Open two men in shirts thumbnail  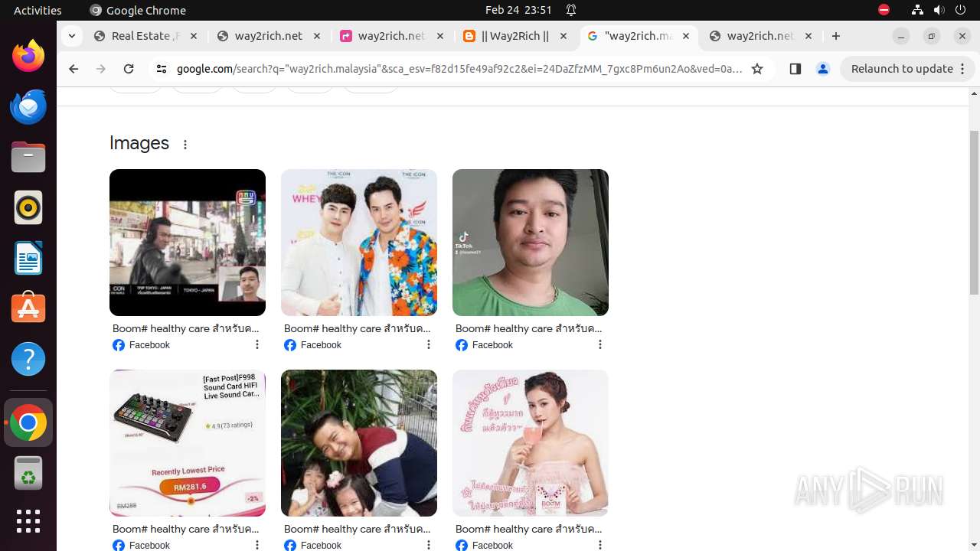tap(359, 243)
